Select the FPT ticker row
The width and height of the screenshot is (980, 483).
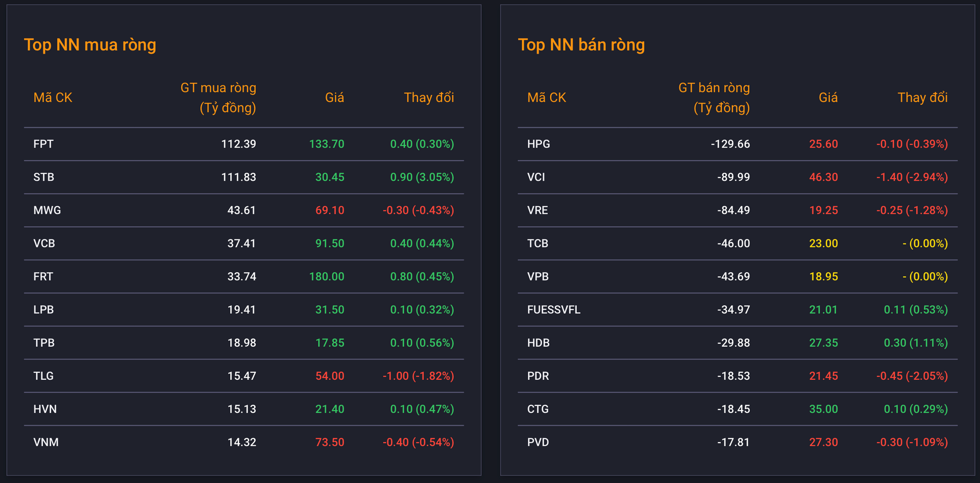point(244,144)
